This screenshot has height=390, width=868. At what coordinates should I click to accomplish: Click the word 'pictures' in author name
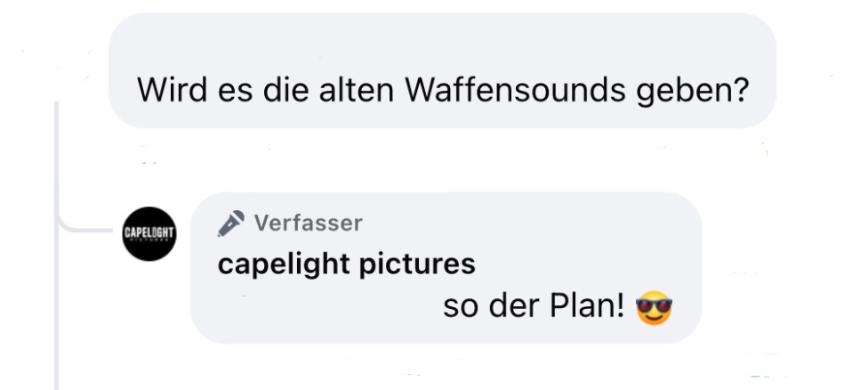coord(417,264)
